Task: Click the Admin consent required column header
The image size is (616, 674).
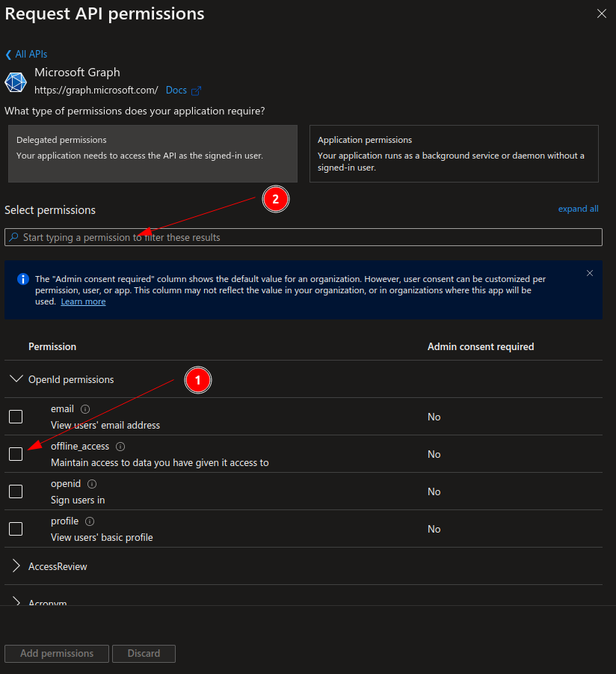Action: (481, 346)
